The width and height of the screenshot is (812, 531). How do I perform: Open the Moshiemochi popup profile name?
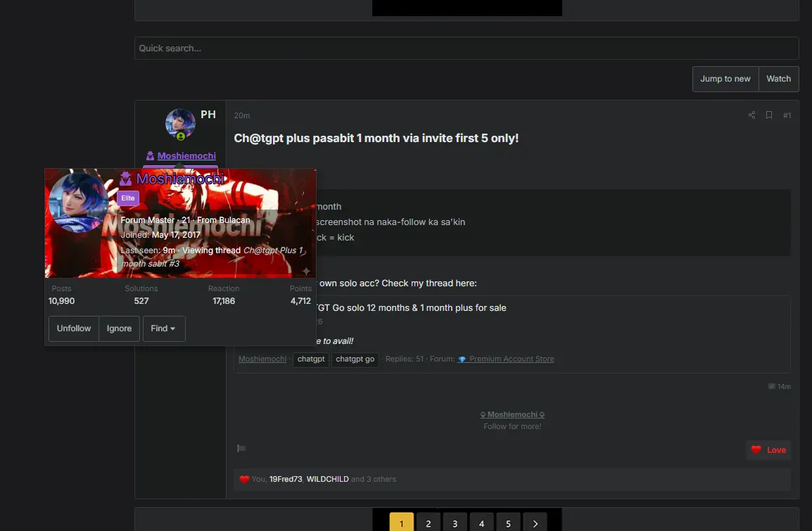pyautogui.click(x=180, y=179)
